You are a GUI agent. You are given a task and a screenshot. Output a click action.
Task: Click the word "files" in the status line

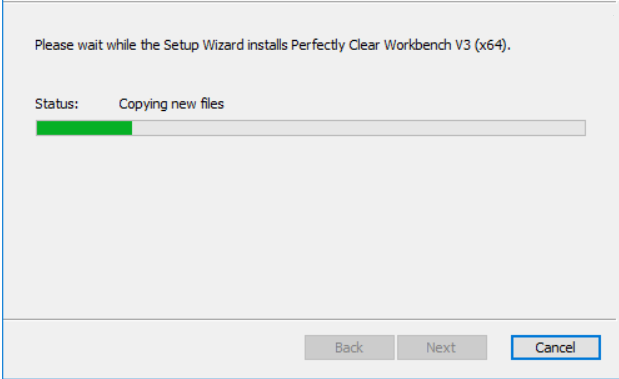click(212, 103)
